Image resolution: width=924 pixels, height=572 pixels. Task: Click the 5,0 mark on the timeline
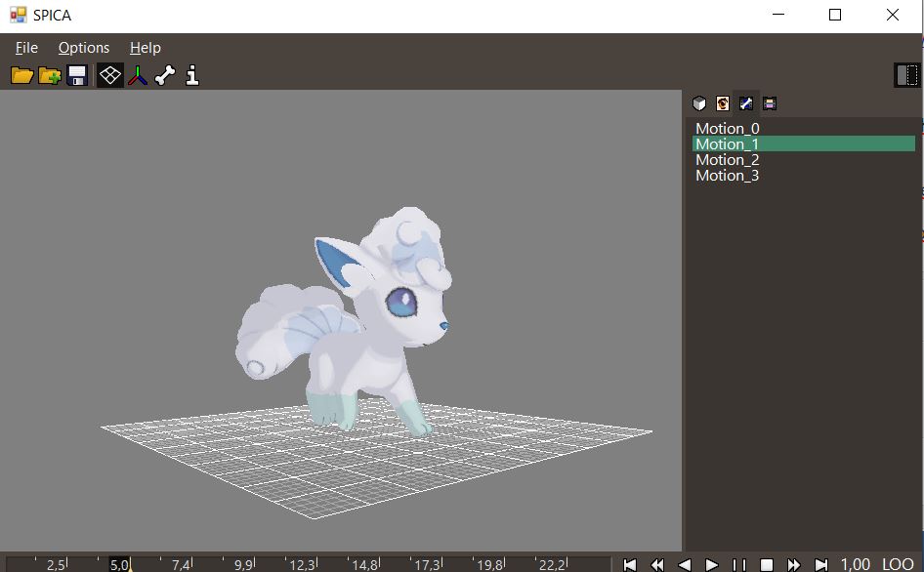tap(119, 565)
